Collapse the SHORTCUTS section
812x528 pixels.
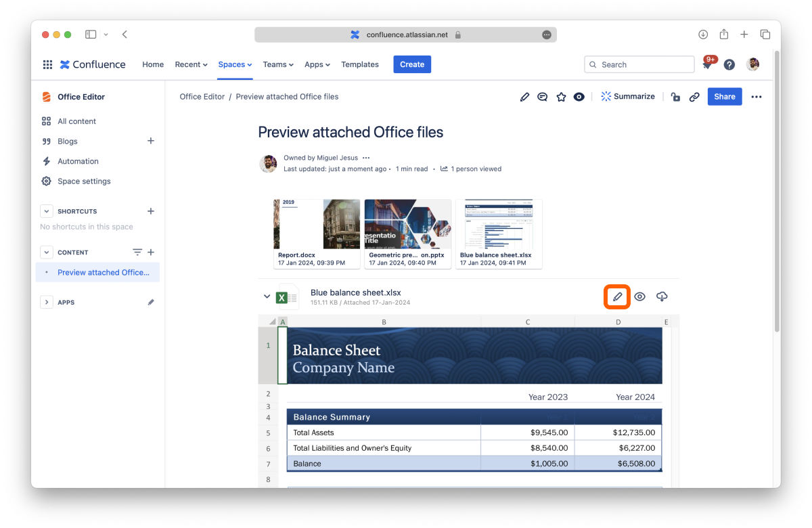coord(46,211)
